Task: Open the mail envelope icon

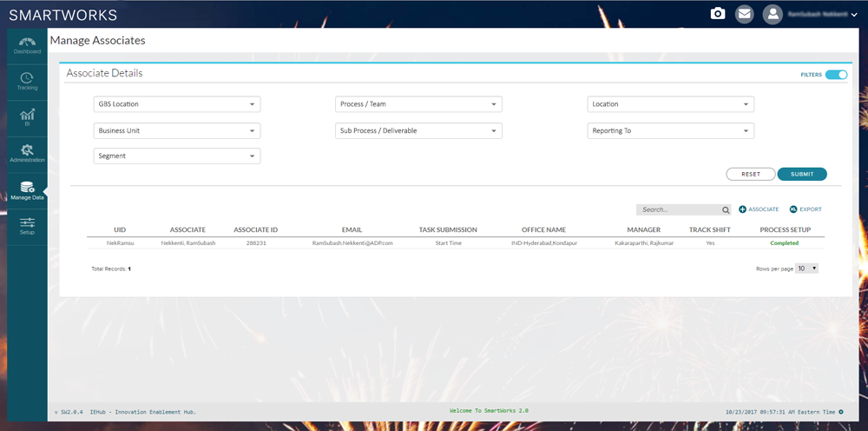Action: 744,14
